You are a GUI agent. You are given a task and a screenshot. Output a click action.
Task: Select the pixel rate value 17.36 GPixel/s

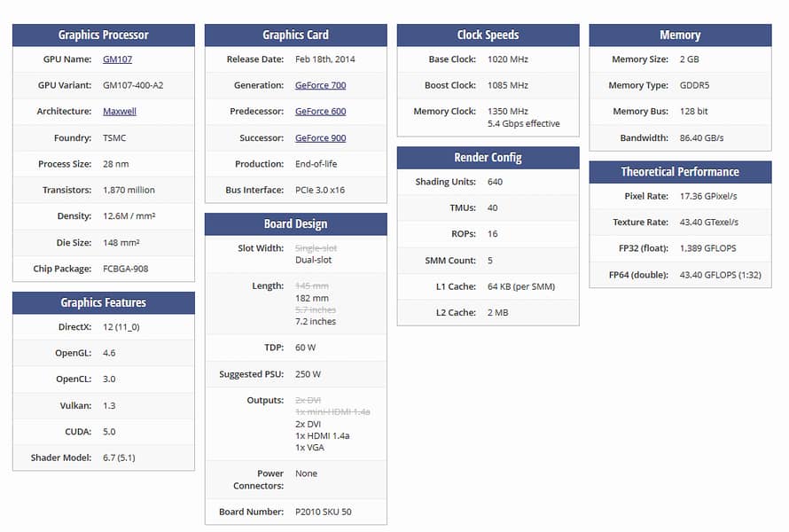pyautogui.click(x=708, y=196)
